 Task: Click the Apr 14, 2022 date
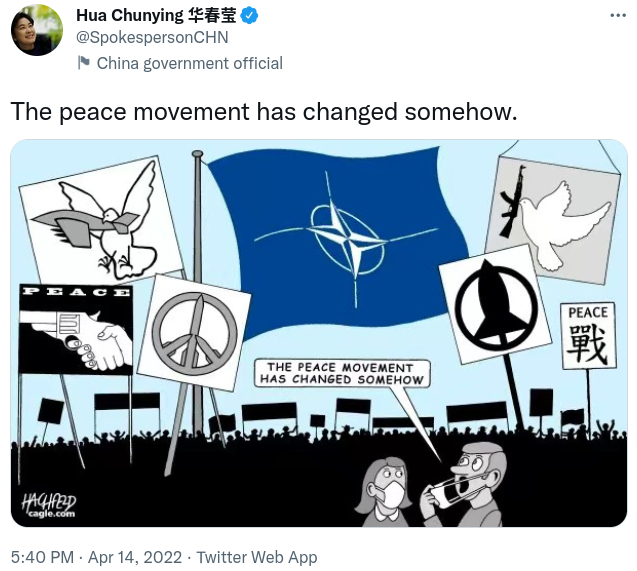pyautogui.click(x=135, y=557)
